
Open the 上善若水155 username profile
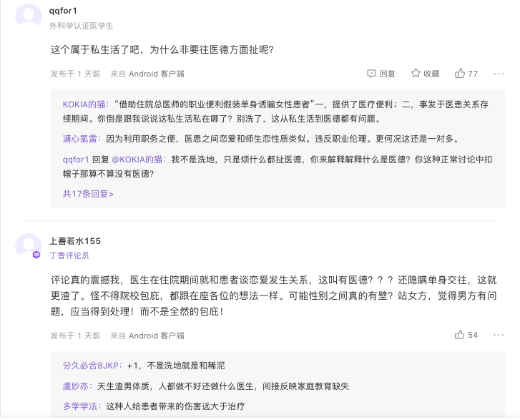pyautogui.click(x=75, y=241)
